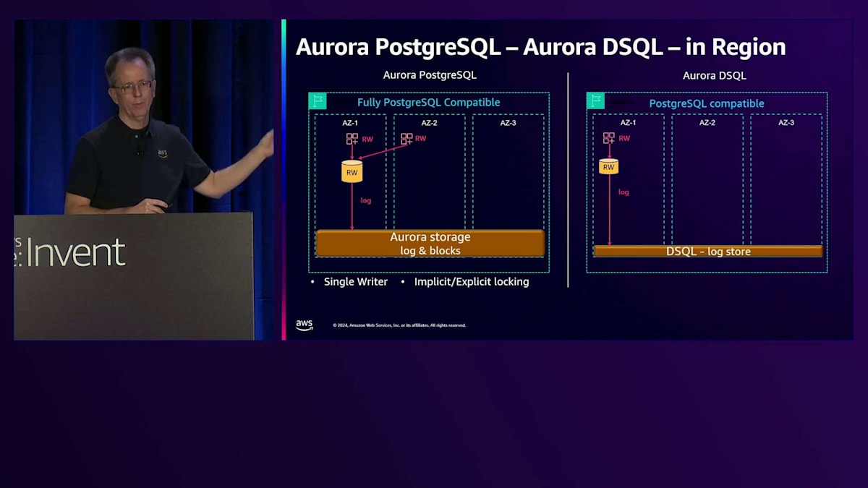Select AZ-1 label in Aurora PostgreSQL diagram
Screen dimensions: 868x488
pyautogui.click(x=350, y=124)
